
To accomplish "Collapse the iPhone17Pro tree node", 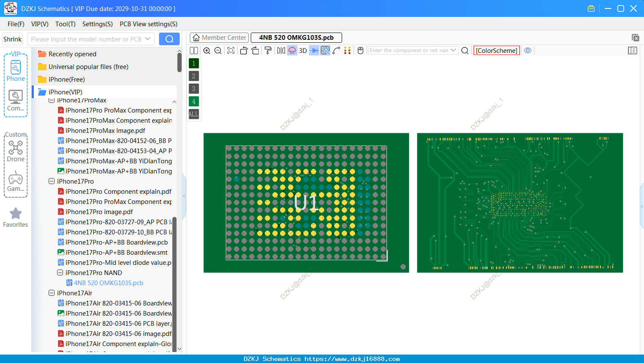I will point(52,181).
